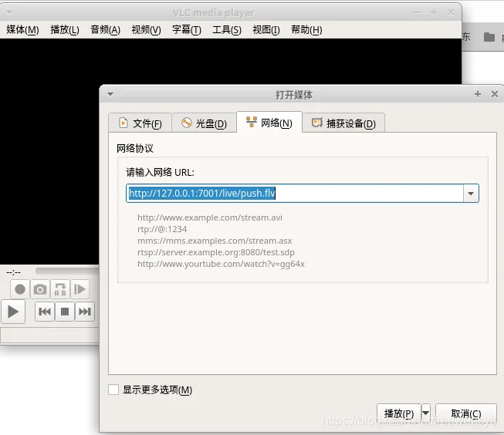The image size is (504, 435).
Task: Open the 字幕(T) menu
Action: [187, 30]
